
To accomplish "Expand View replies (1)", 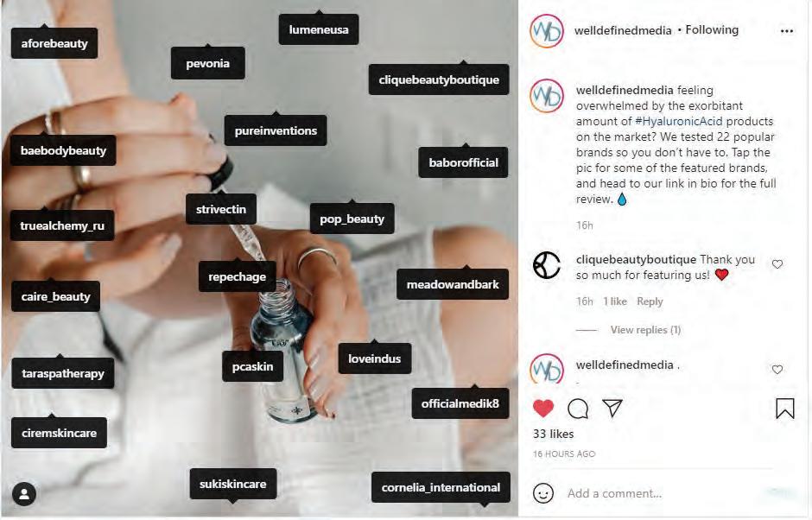I will pos(645,330).
